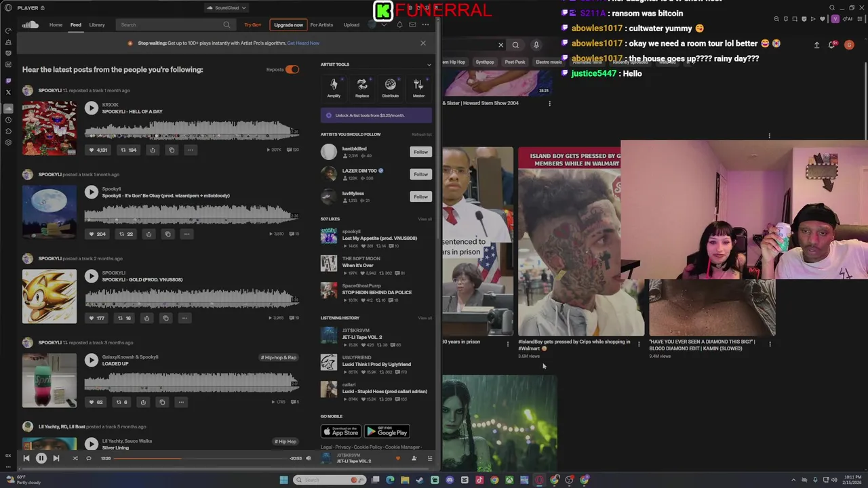Toggle shuffle in the player bar
This screenshot has width=868, height=488.
[x=75, y=459]
